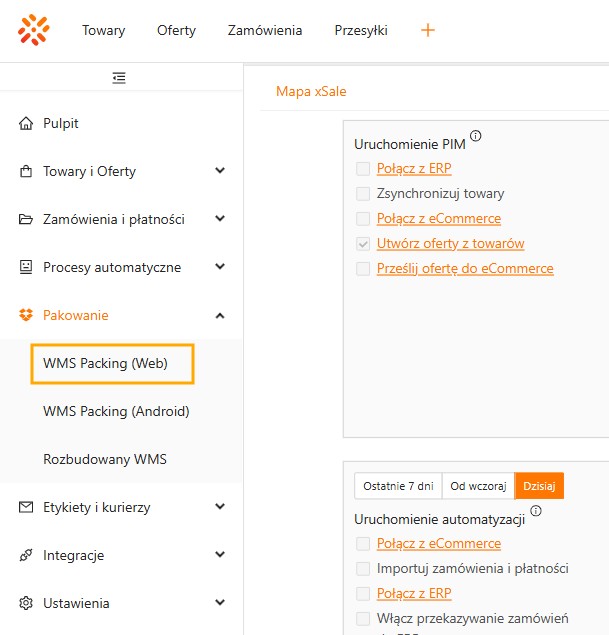Collapse the sidebar using the menu fold icon
The height and width of the screenshot is (635, 609).
pyautogui.click(x=120, y=77)
